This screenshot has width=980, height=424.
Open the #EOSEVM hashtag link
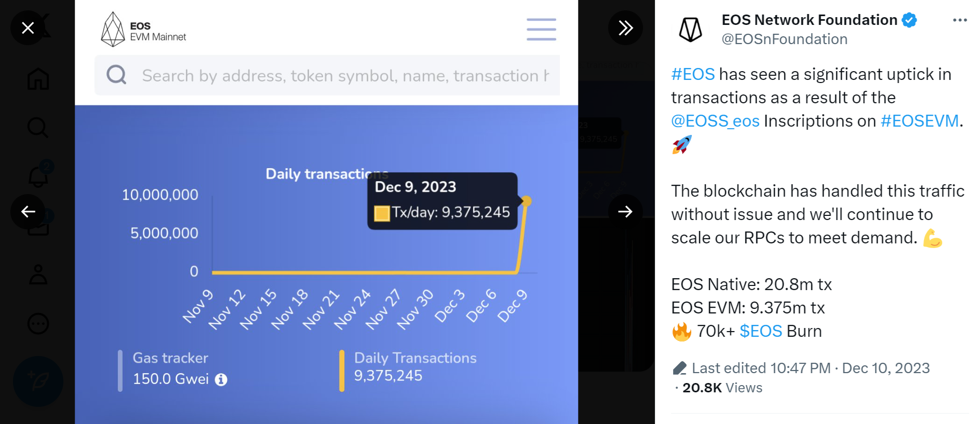[919, 121]
